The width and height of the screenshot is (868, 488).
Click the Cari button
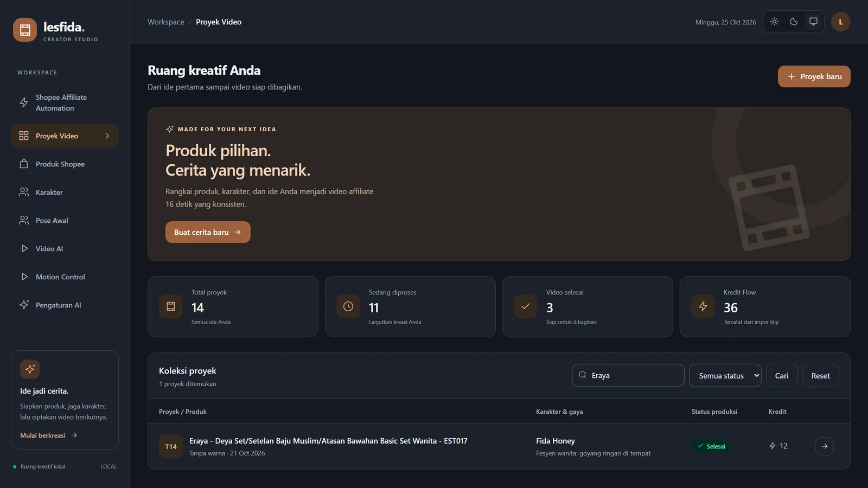point(782,376)
